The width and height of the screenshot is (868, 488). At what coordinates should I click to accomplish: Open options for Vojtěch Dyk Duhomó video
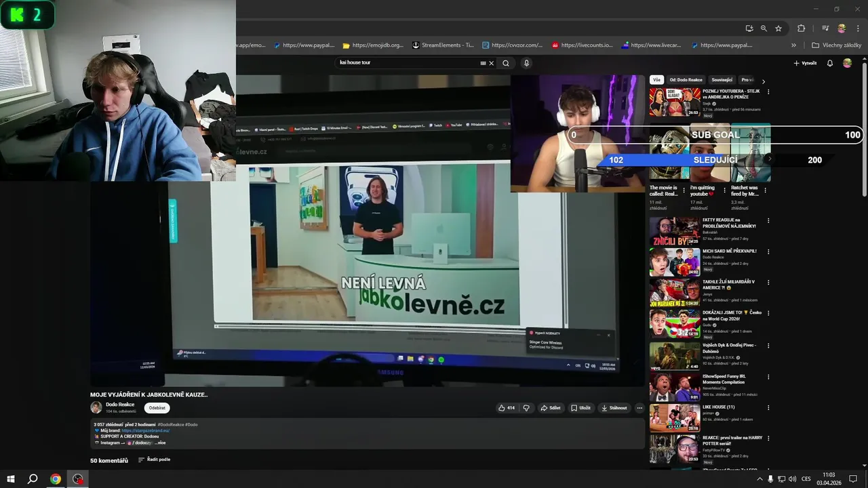point(768,345)
